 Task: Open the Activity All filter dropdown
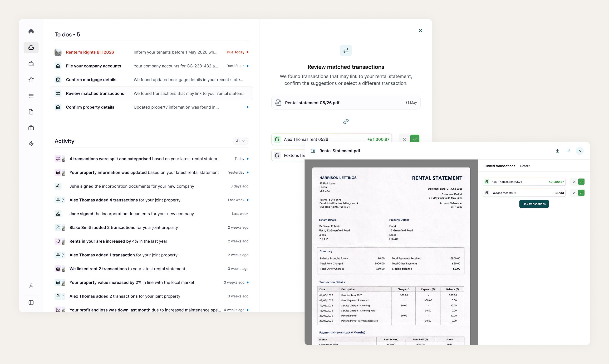click(x=241, y=141)
